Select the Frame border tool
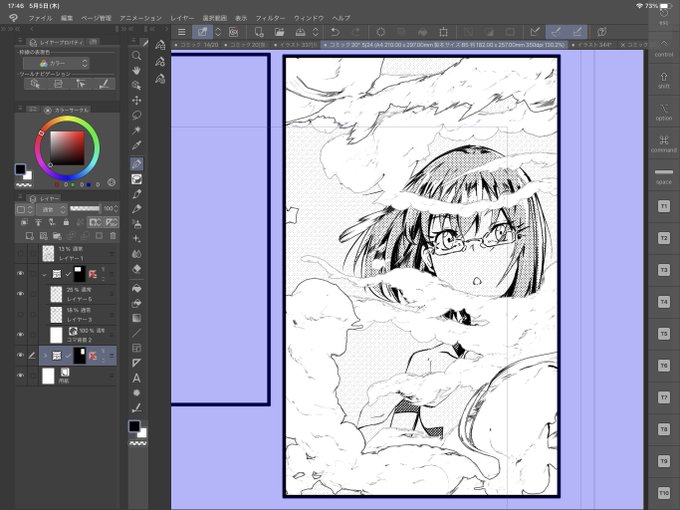The width and height of the screenshot is (680, 510). coord(137,348)
